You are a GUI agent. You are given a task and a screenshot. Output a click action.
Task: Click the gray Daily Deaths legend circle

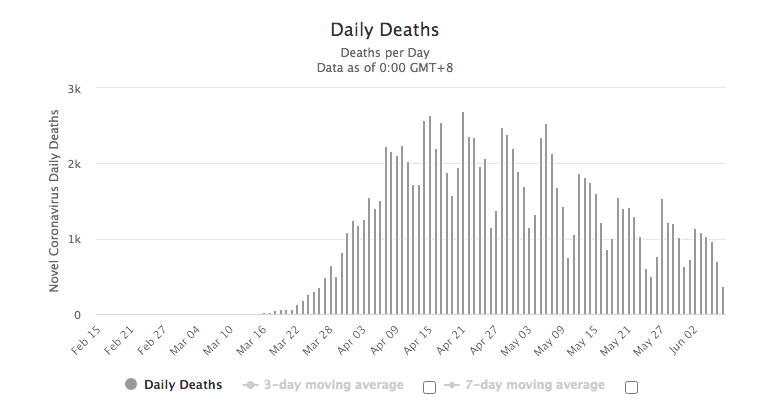(x=131, y=384)
